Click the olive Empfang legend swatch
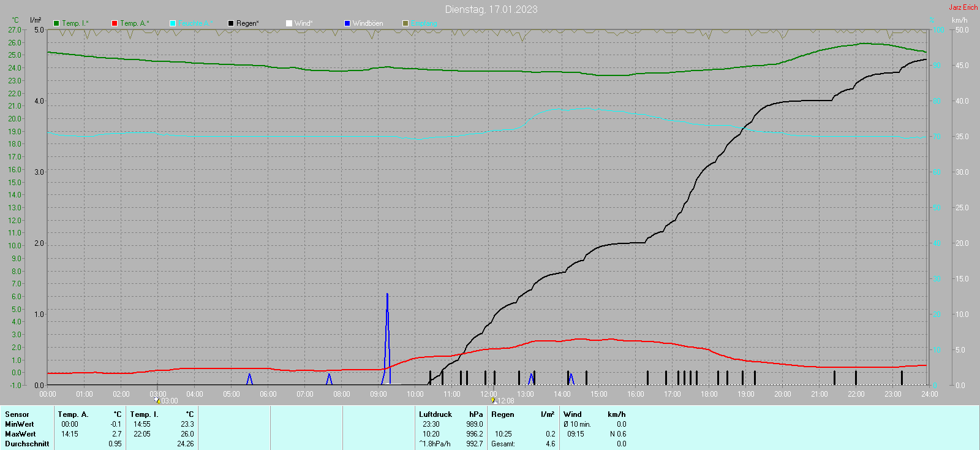The image size is (980, 450). point(405,23)
